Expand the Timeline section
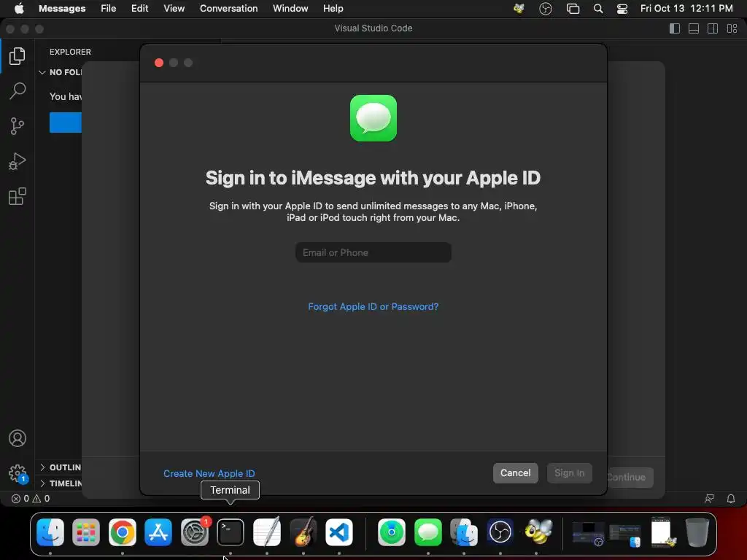This screenshot has height=560, width=747. (61, 483)
